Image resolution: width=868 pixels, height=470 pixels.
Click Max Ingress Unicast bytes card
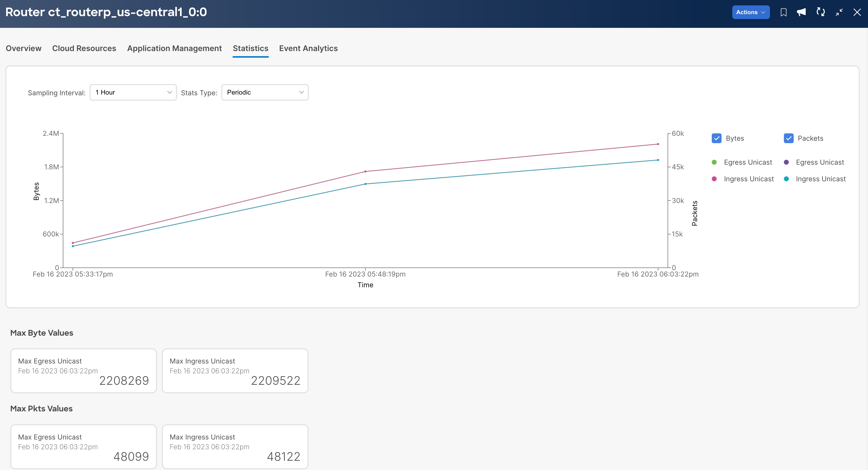click(x=235, y=371)
